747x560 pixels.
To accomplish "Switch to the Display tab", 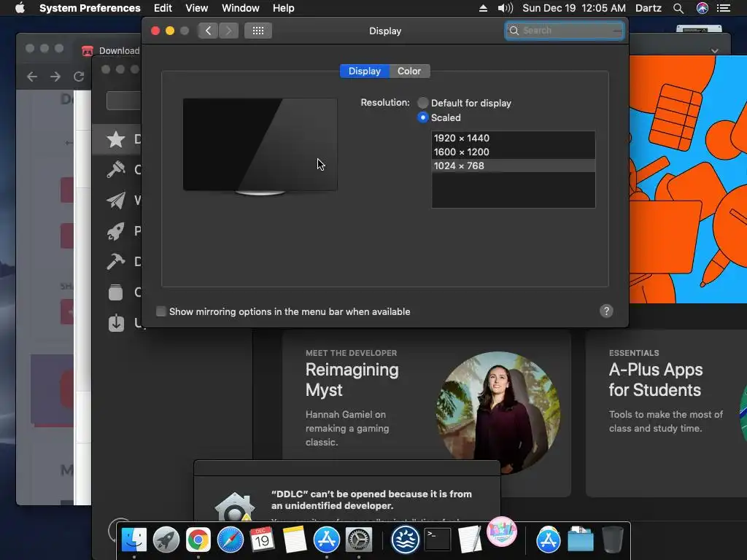I will click(x=365, y=71).
